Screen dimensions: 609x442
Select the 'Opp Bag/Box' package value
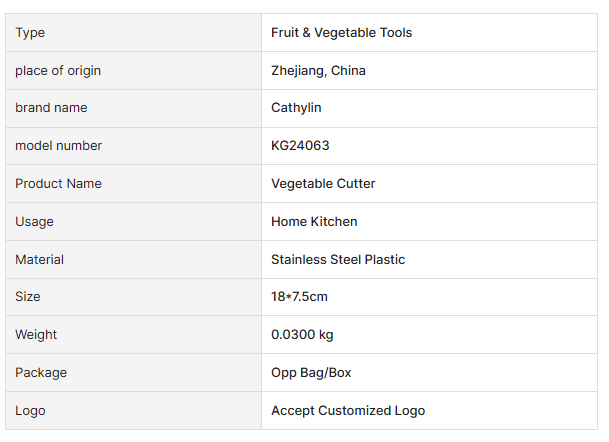pyautogui.click(x=311, y=373)
